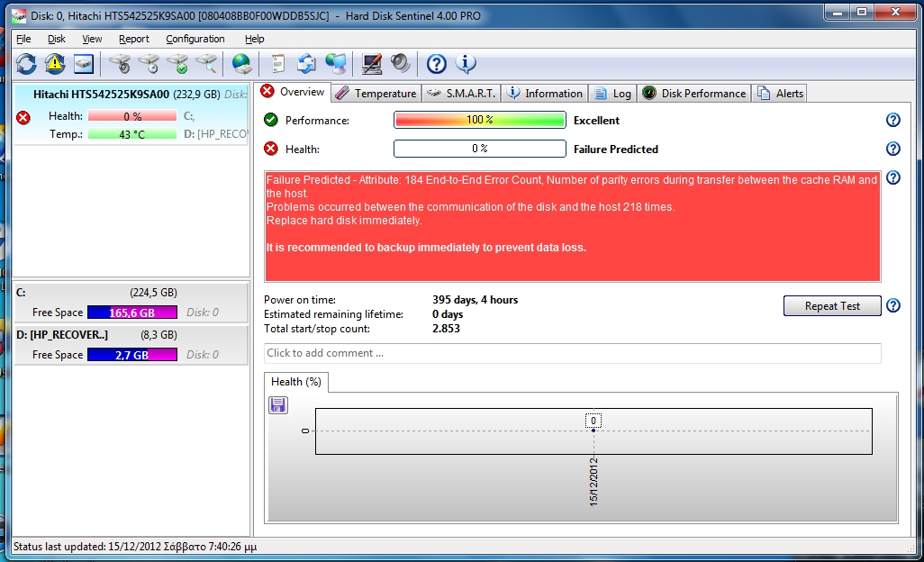924x562 pixels.
Task: Click the send report envelope icon
Action: point(306,64)
